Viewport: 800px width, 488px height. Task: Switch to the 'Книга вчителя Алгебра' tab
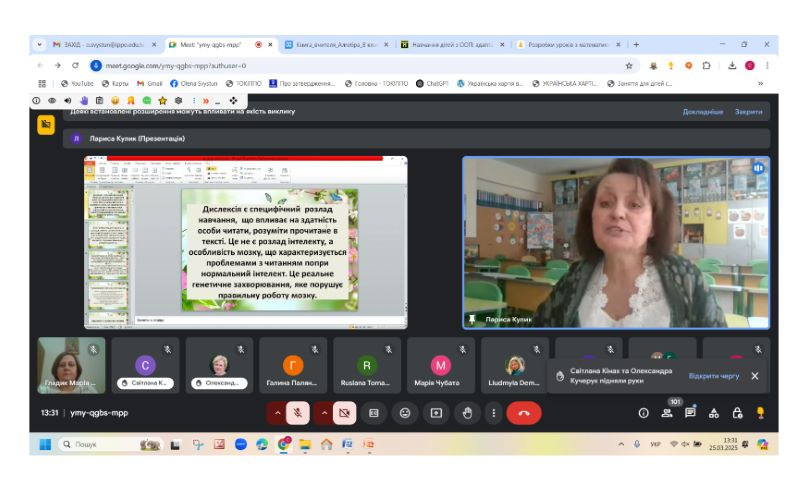[336, 45]
